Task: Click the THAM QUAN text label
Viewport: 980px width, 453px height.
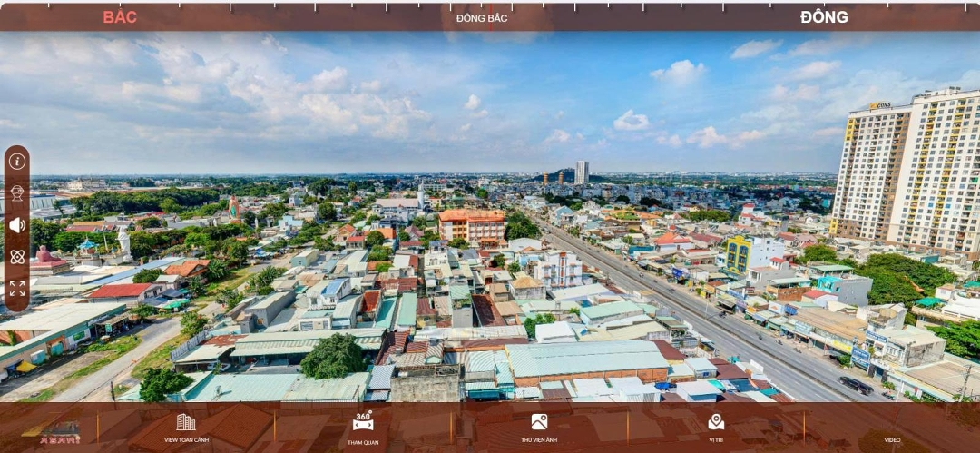Action: tap(363, 442)
